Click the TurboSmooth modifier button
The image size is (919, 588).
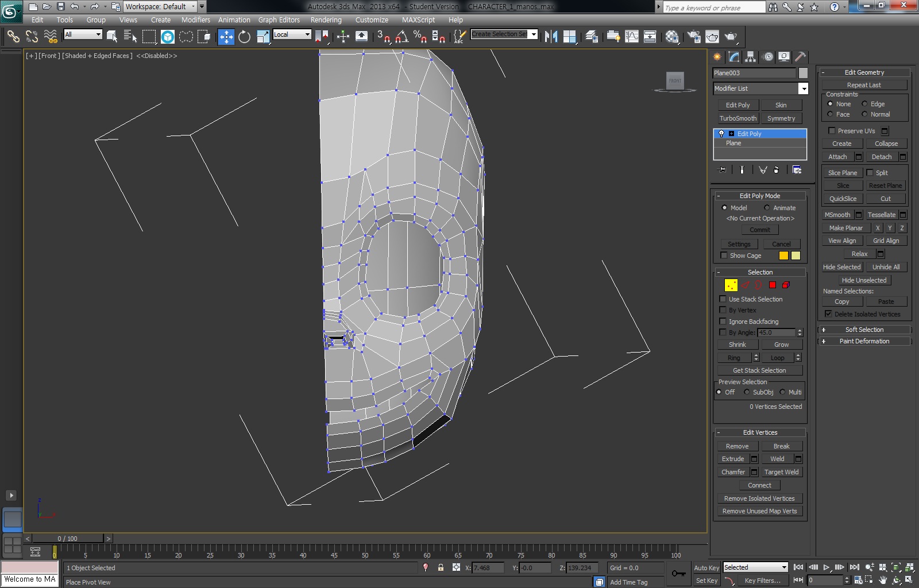tap(738, 118)
